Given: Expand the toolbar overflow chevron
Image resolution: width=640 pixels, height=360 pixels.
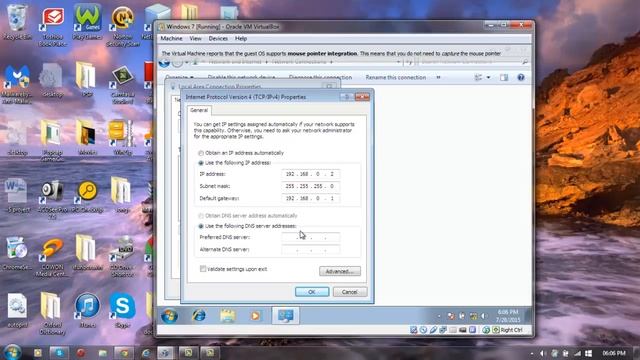Looking at the screenshot, I should [438, 77].
